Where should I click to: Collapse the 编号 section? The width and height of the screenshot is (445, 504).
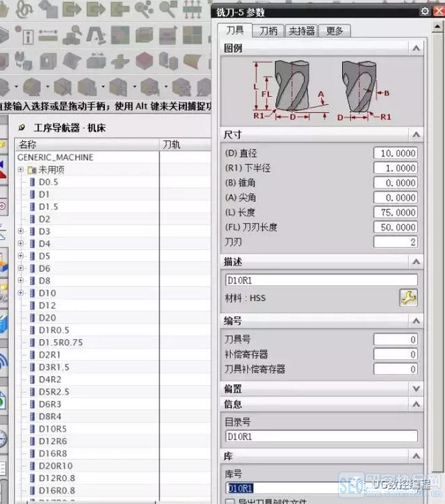[416, 320]
